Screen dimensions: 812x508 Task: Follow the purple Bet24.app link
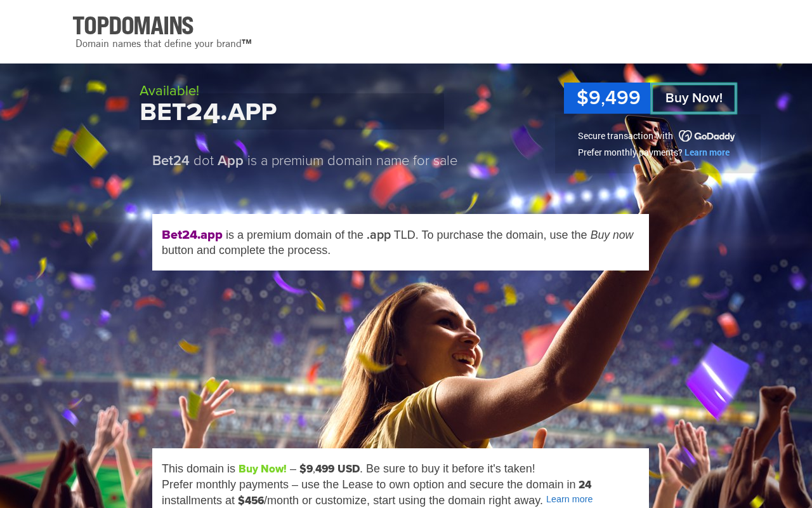[192, 235]
